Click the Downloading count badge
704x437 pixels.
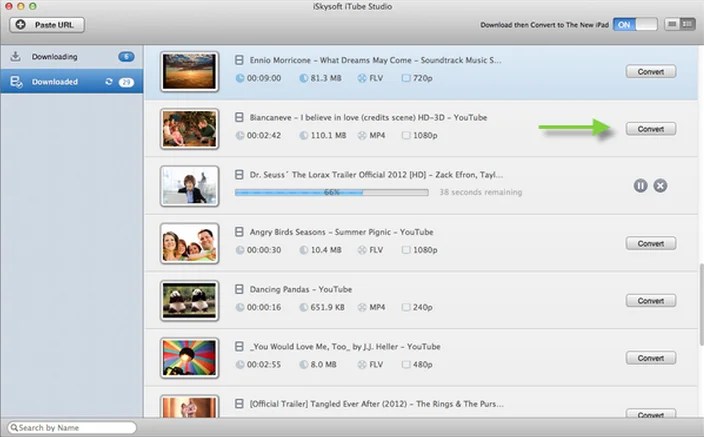coord(126,57)
